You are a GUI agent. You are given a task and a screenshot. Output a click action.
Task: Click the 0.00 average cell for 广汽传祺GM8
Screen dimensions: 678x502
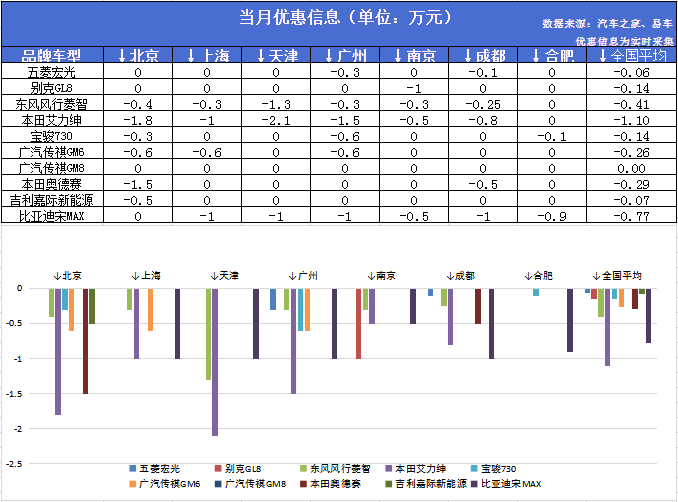631,168
